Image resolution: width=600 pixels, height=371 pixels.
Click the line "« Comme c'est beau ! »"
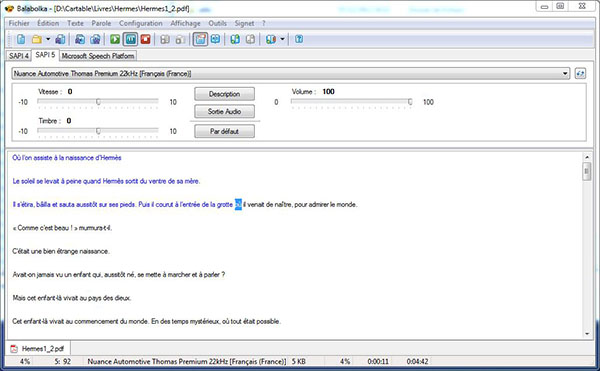[x=62, y=228]
